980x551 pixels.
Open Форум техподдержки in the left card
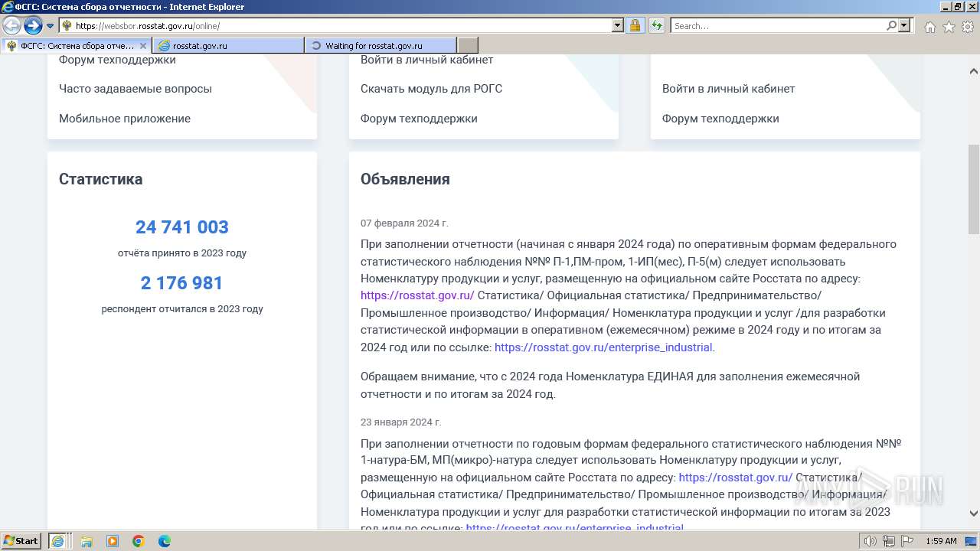[117, 60]
